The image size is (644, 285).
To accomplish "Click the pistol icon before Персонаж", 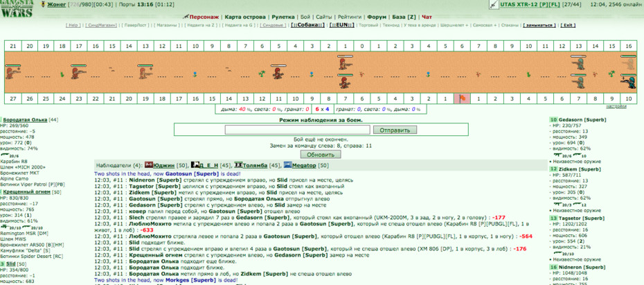I will coord(186,17).
